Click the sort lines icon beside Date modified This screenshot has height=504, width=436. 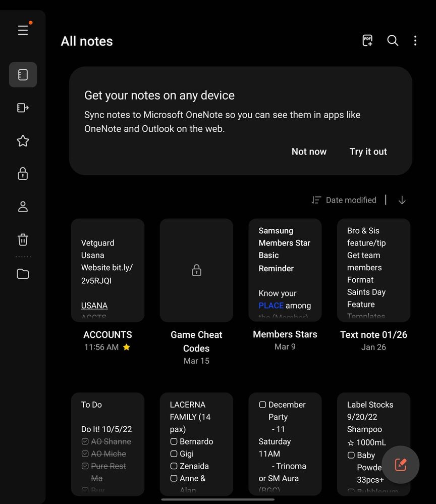pos(316,200)
